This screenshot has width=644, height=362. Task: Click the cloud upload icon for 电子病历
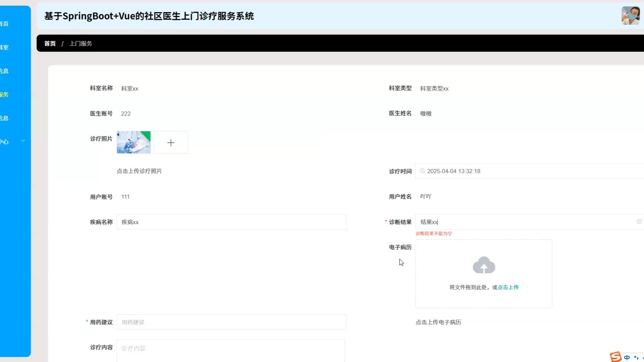[484, 265]
